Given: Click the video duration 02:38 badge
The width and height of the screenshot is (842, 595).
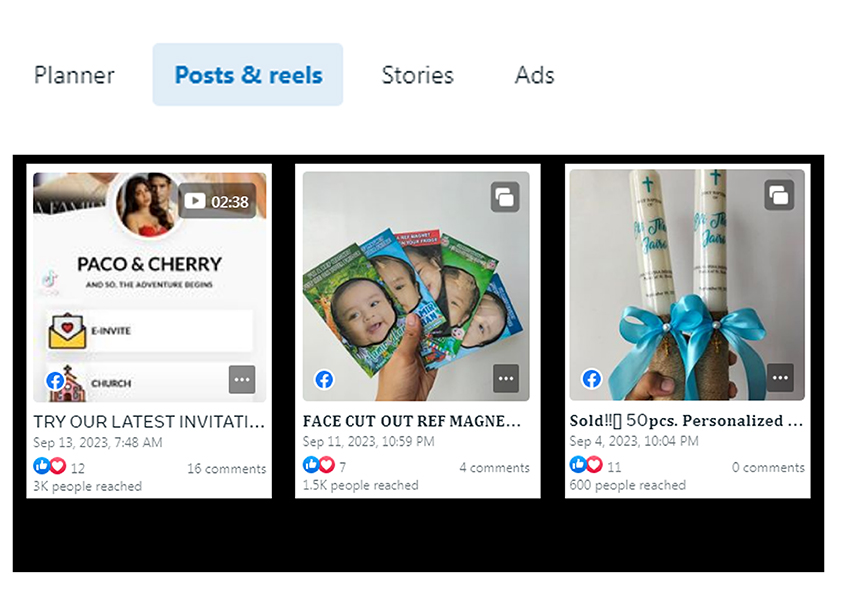Looking at the screenshot, I should coord(217,201).
